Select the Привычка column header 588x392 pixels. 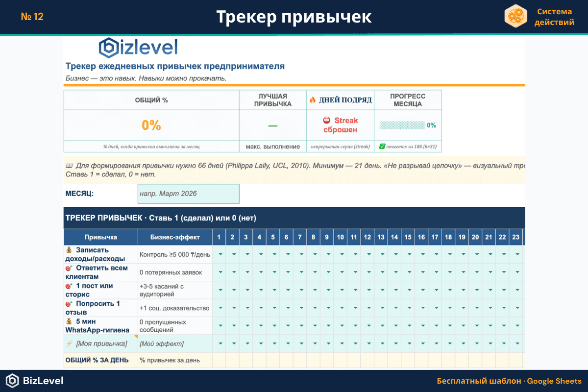[100, 237]
